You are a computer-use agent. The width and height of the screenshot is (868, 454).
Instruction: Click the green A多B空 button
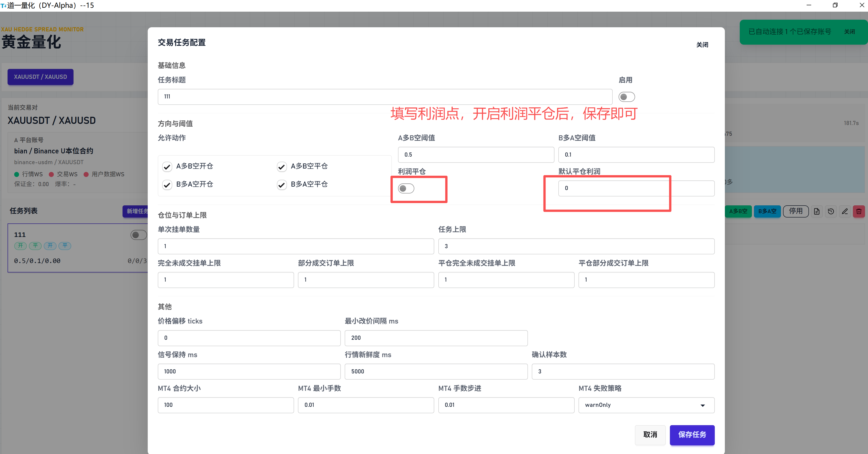pyautogui.click(x=738, y=212)
